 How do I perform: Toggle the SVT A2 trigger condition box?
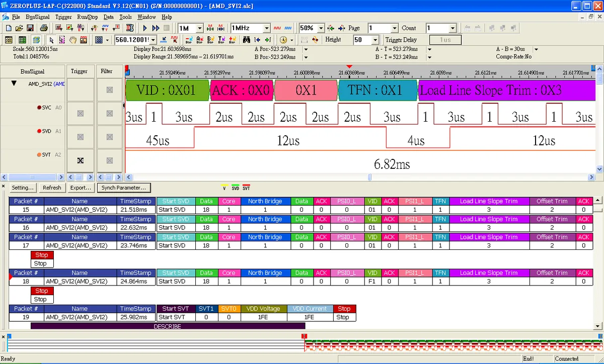click(x=80, y=160)
